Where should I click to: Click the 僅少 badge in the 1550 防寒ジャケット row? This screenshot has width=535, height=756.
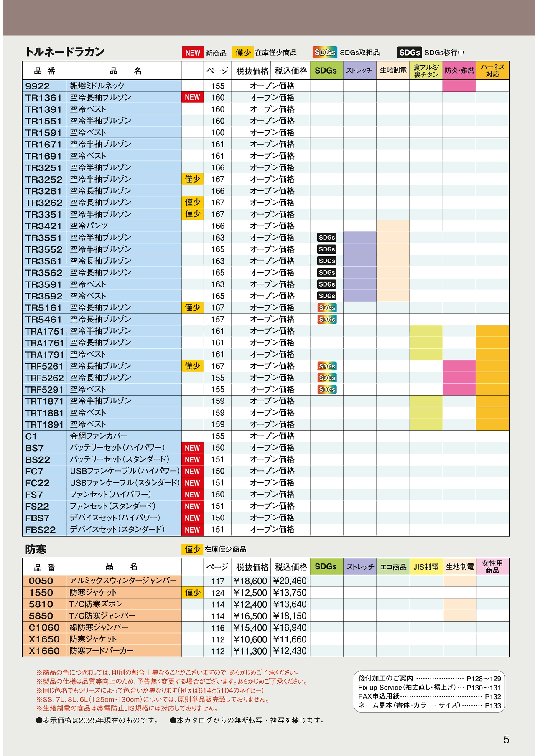click(192, 593)
